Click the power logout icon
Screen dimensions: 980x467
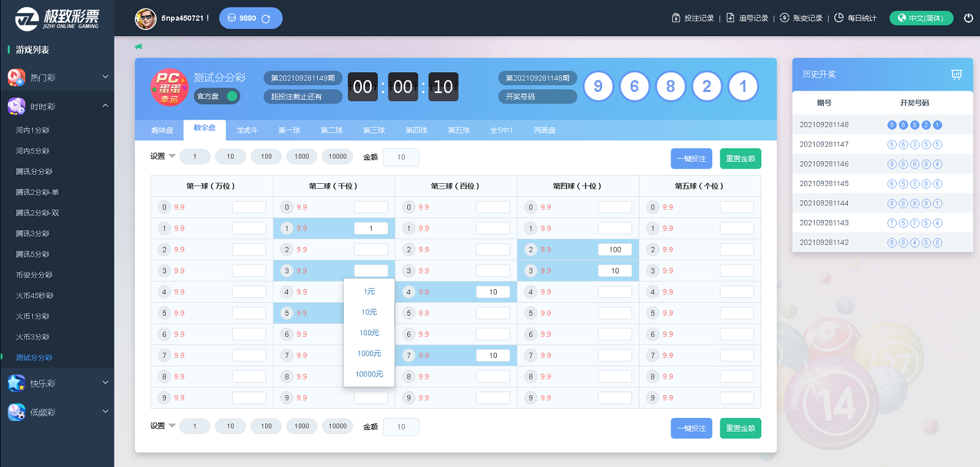[968, 18]
